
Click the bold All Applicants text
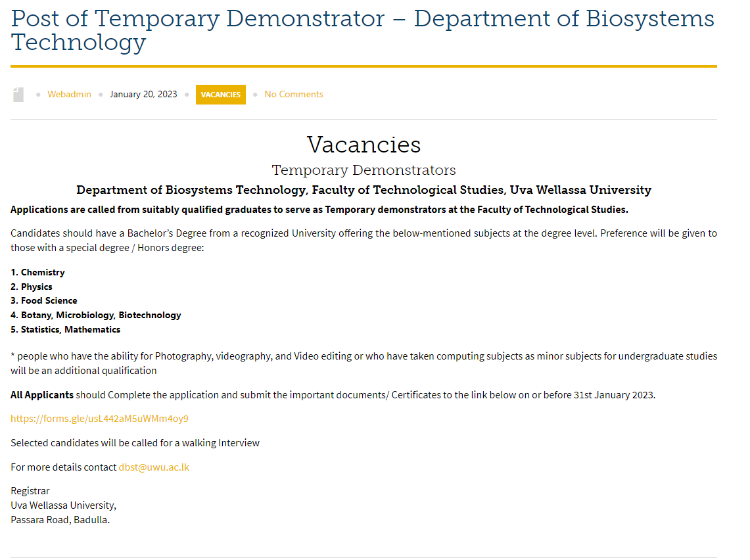(42, 395)
